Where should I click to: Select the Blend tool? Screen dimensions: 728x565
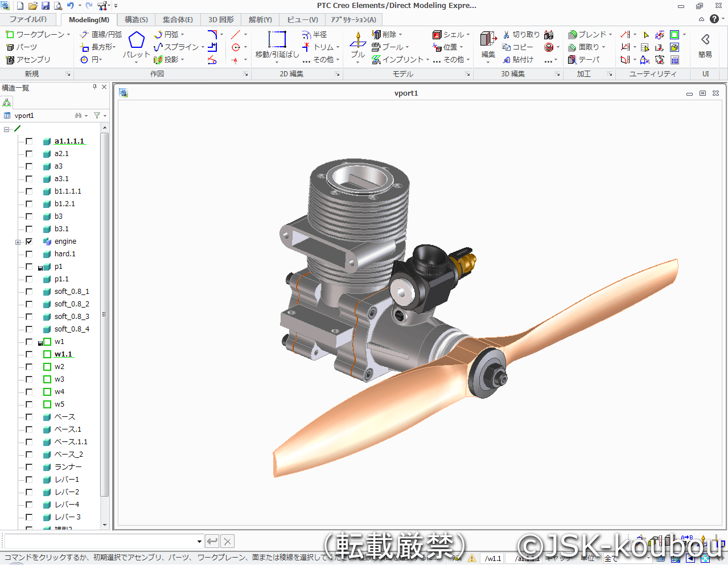point(590,35)
